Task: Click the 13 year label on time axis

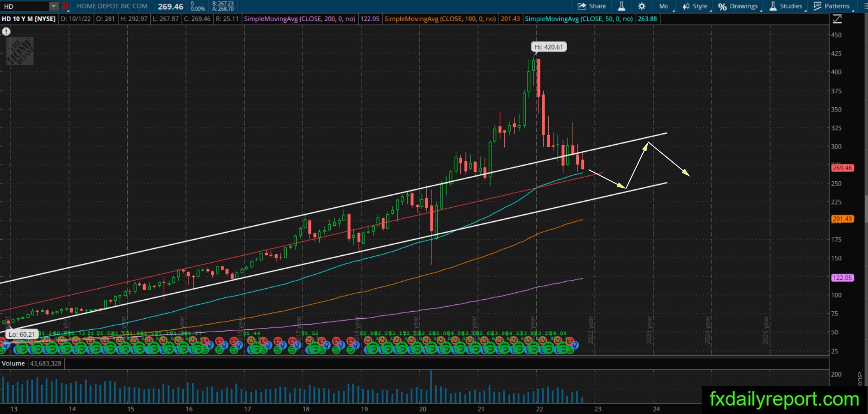Action: (x=14, y=408)
